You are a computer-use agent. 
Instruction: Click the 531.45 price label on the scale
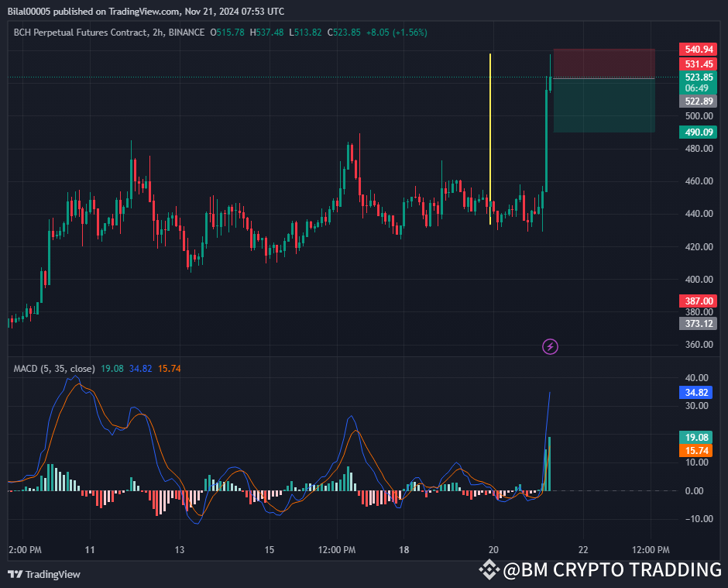698,64
